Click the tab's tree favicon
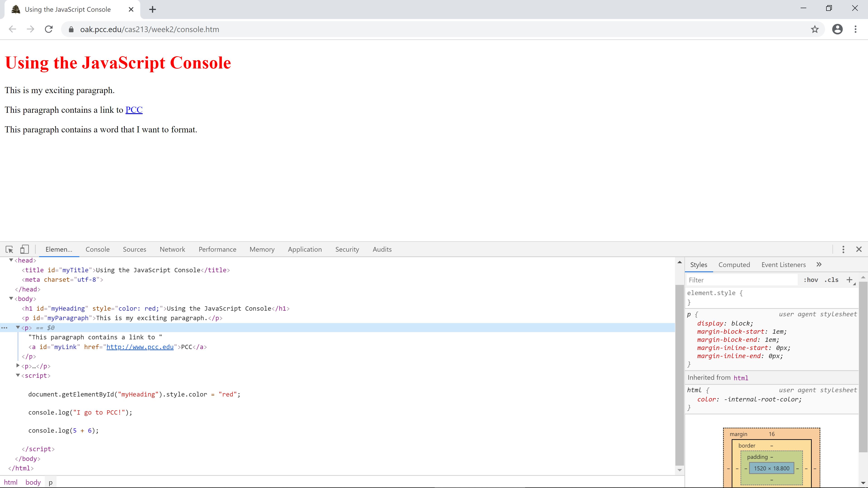The image size is (868, 488). pos(16,9)
